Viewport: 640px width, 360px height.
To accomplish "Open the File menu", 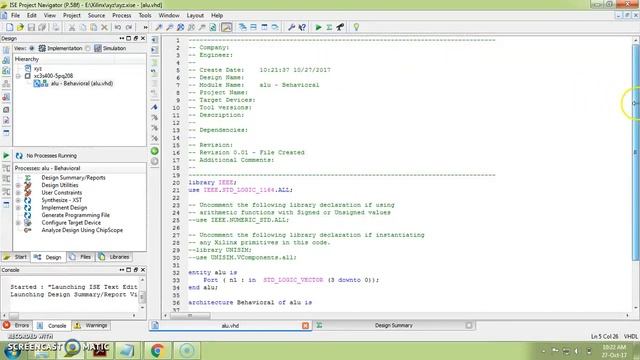I will point(15,16).
